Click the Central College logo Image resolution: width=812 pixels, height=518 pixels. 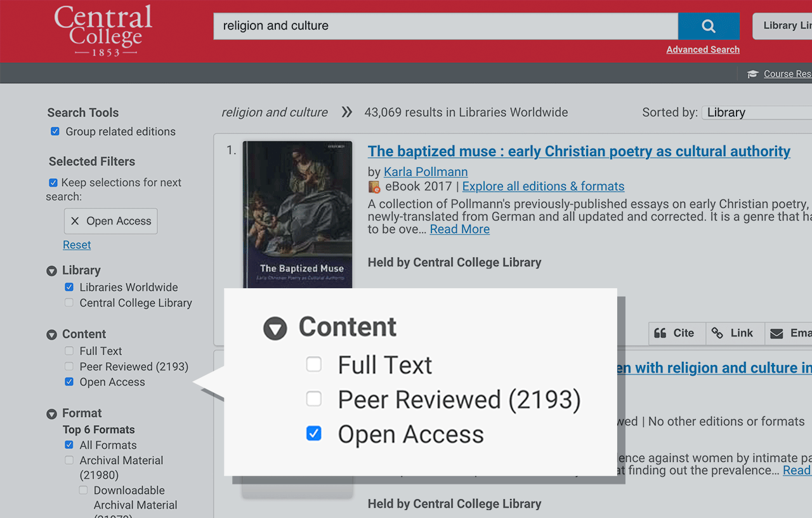[103, 30]
